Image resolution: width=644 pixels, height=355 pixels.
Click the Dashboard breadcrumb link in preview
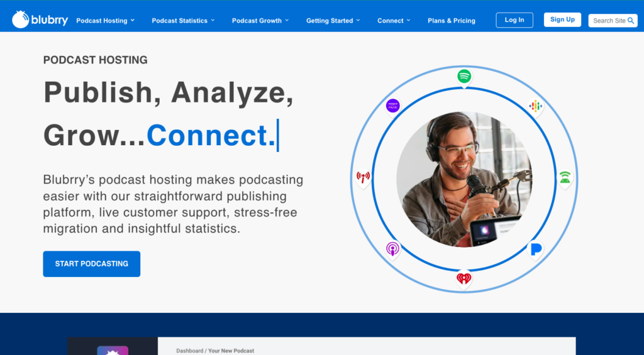coord(190,351)
